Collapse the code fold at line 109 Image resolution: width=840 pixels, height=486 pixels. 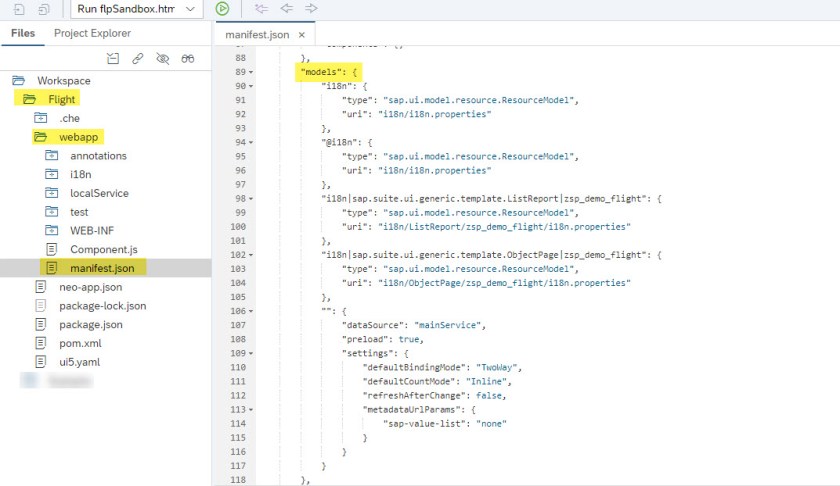click(251, 354)
